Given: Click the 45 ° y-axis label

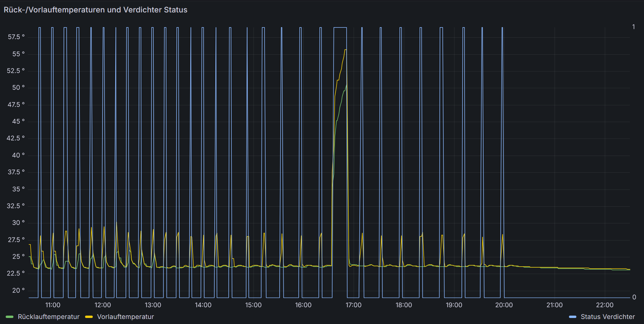Looking at the screenshot, I should tap(18, 121).
